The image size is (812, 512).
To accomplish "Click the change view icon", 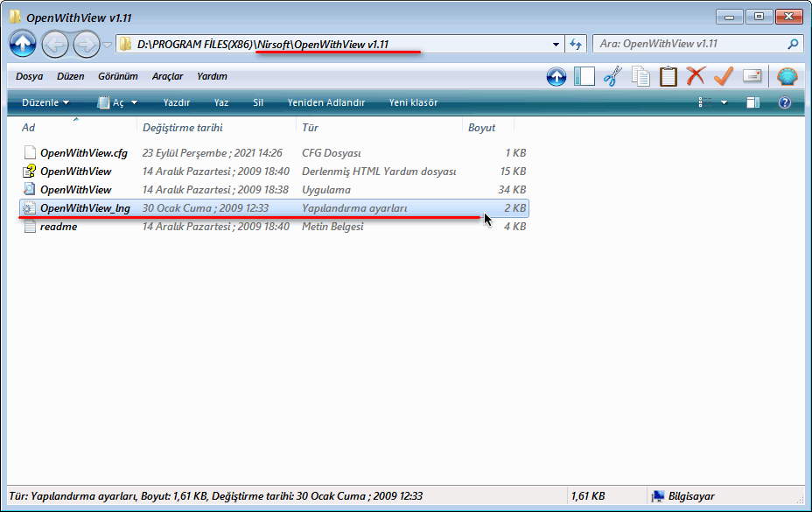I will [704, 102].
